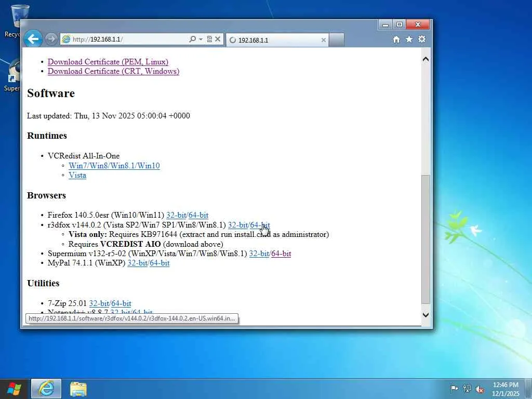Open the address bar dropdown arrow
Viewport: 532px width, 399px height.
point(201,39)
